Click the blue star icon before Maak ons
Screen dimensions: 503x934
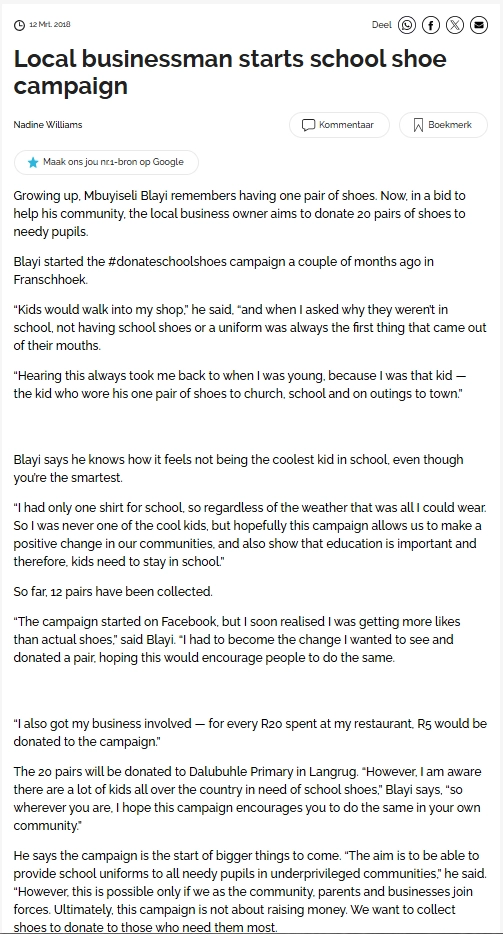click(x=33, y=162)
